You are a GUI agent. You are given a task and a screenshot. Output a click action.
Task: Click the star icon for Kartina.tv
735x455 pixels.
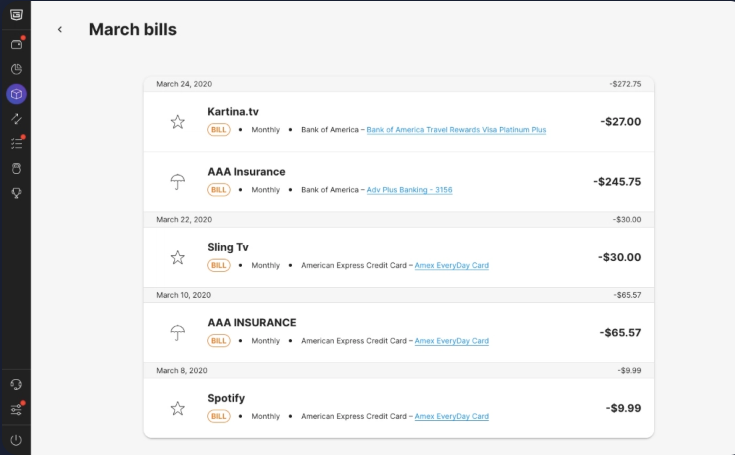coord(178,122)
